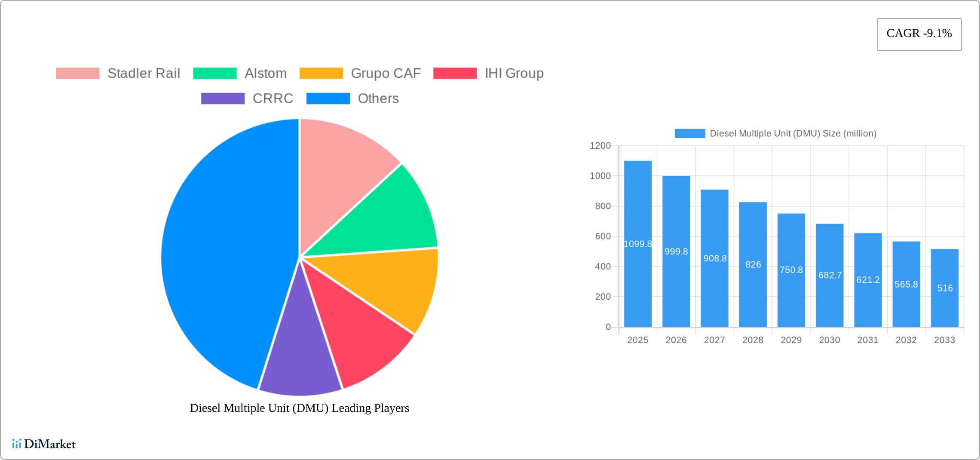Select the pink Stadler Rail legend swatch
980x460 pixels.
[78, 73]
